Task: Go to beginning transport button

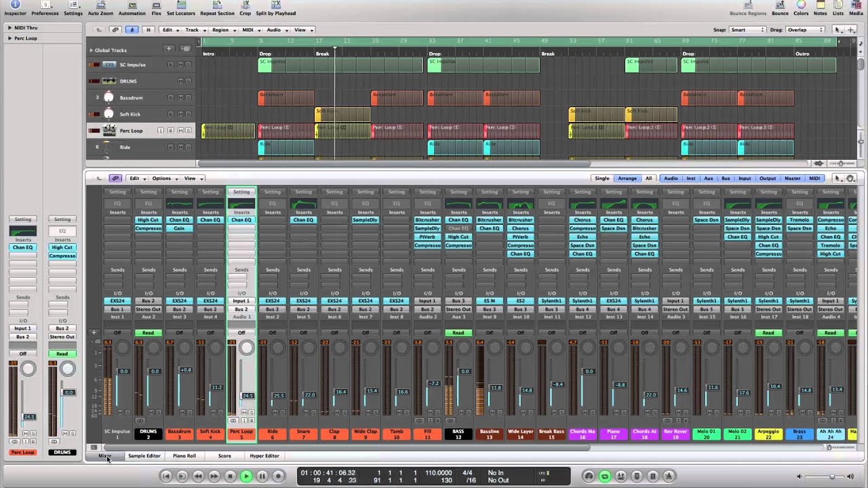Action: 166,476
